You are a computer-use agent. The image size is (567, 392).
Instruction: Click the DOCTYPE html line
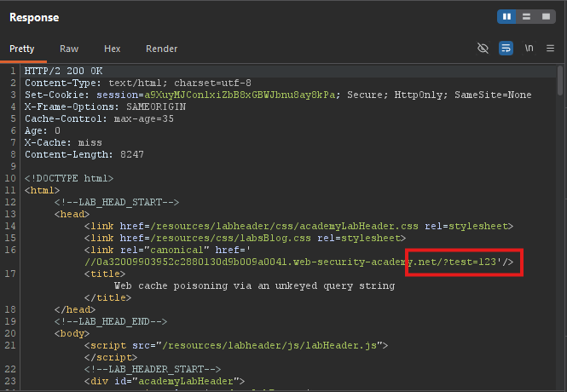(x=69, y=178)
